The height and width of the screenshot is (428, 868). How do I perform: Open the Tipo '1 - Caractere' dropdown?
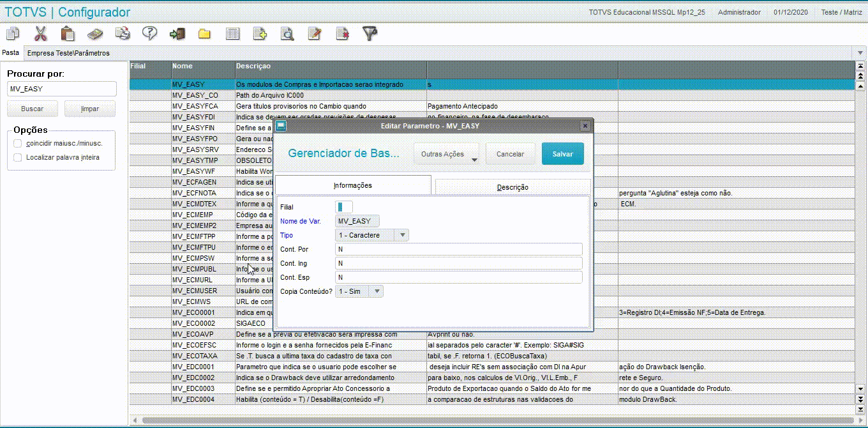click(372, 235)
